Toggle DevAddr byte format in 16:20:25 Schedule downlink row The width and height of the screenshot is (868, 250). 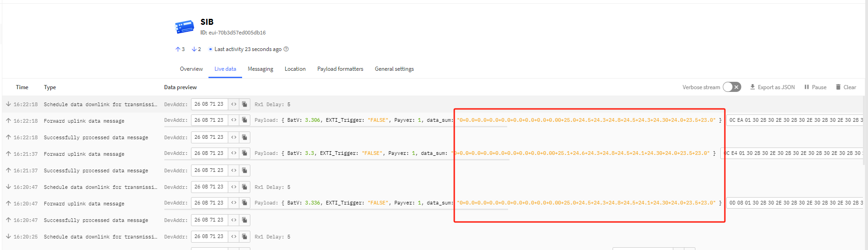pos(234,237)
